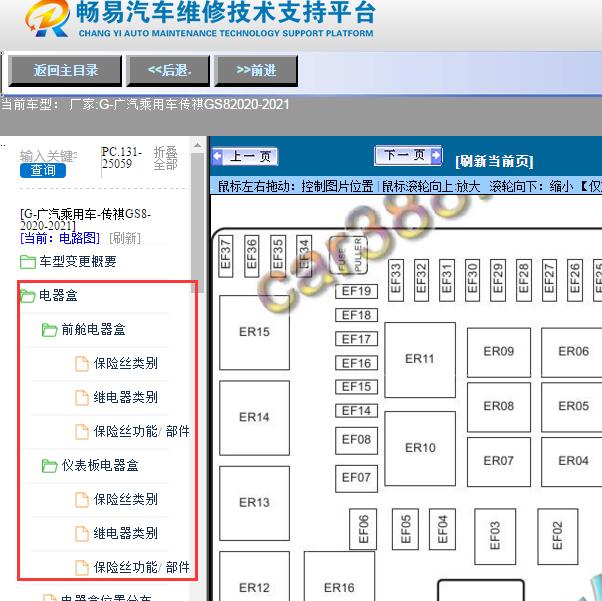Open 保险丝类别 under 仪表板电器盒
Screen dimensions: 602x601
coord(126,499)
